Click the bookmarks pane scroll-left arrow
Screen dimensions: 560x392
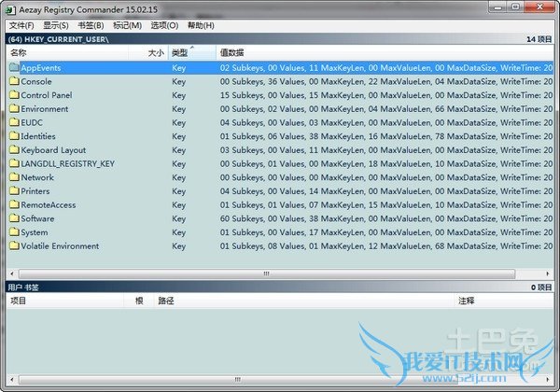click(12, 379)
